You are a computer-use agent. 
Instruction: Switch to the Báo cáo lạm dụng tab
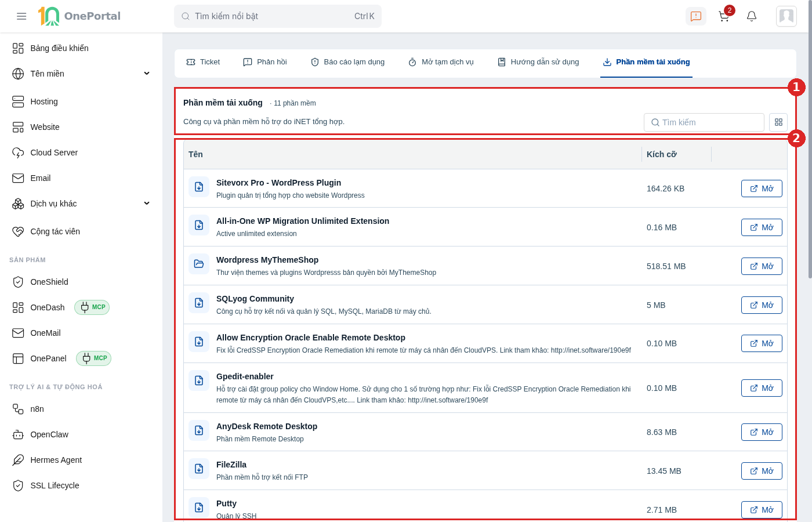348,62
